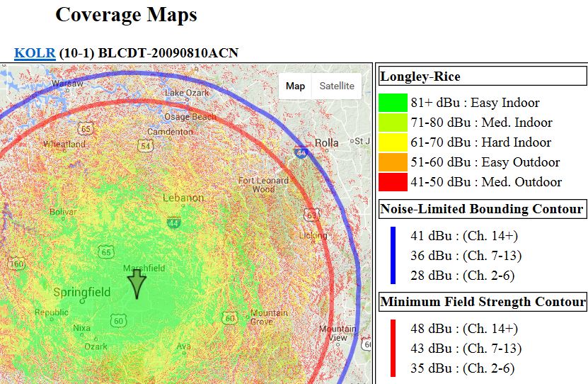
Task: Click the yellow 61-70 dBu swatch
Action: (393, 142)
